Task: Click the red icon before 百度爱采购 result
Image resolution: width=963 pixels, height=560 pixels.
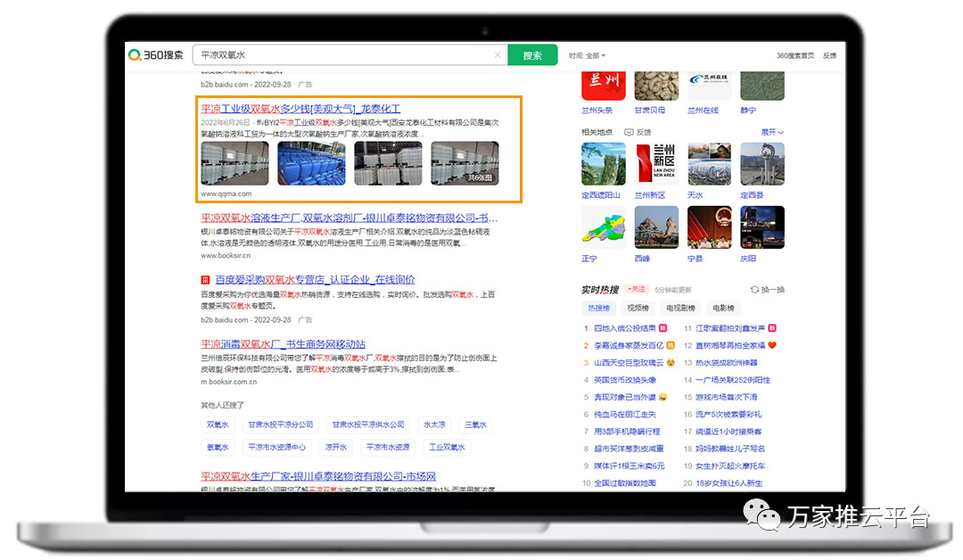Action: coord(205,280)
